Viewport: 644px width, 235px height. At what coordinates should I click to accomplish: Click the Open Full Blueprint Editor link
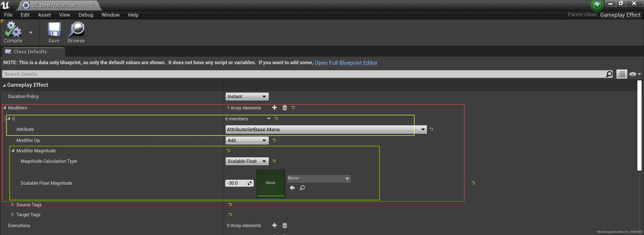[346, 63]
